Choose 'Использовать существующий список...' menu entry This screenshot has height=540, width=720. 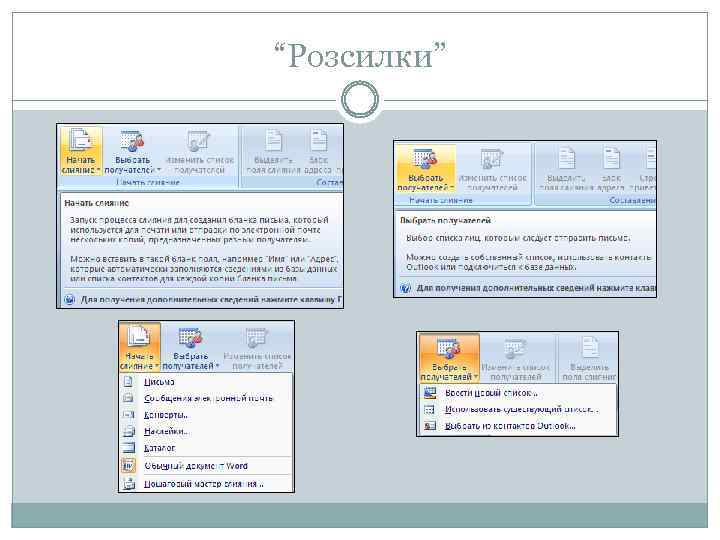(521, 409)
